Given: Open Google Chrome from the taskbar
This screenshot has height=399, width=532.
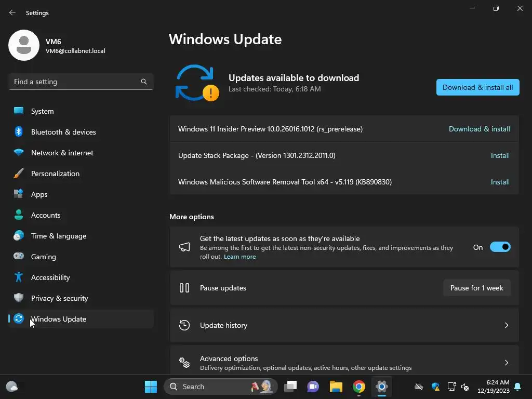Looking at the screenshot, I should click(x=358, y=387).
